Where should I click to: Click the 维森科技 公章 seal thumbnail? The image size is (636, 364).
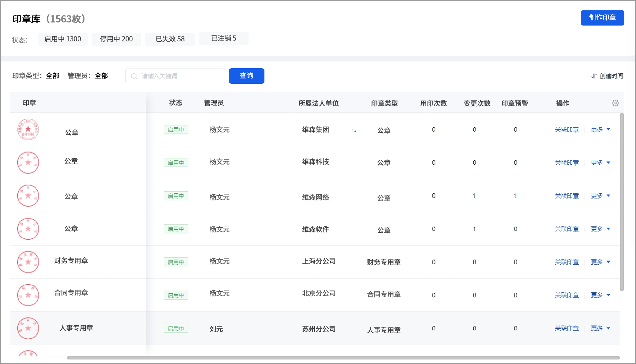28,162
